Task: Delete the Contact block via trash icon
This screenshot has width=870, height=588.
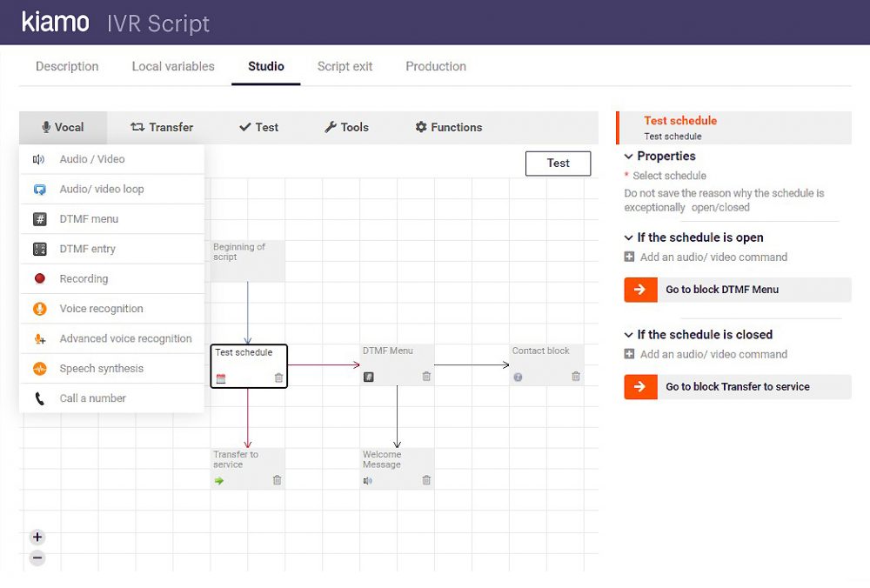Action: [576, 376]
